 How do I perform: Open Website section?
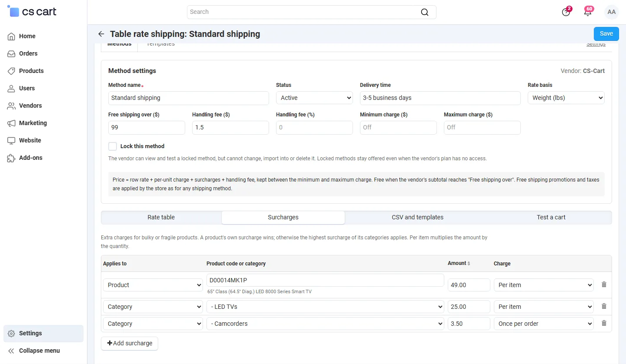click(x=30, y=140)
